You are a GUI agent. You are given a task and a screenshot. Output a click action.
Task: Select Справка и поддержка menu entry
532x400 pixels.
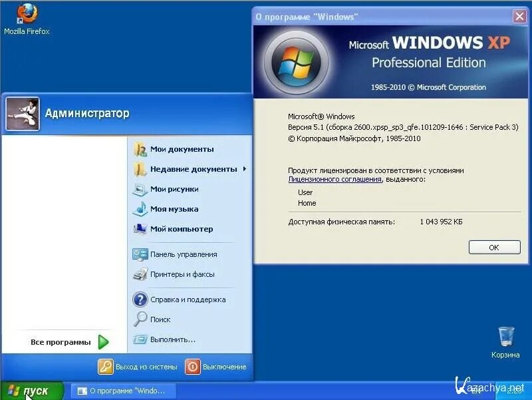(188, 300)
